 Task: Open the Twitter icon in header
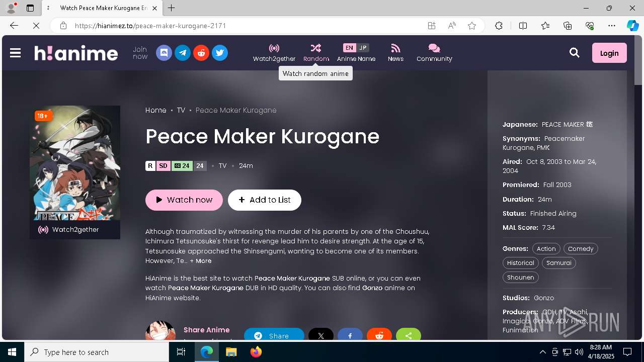click(x=220, y=53)
